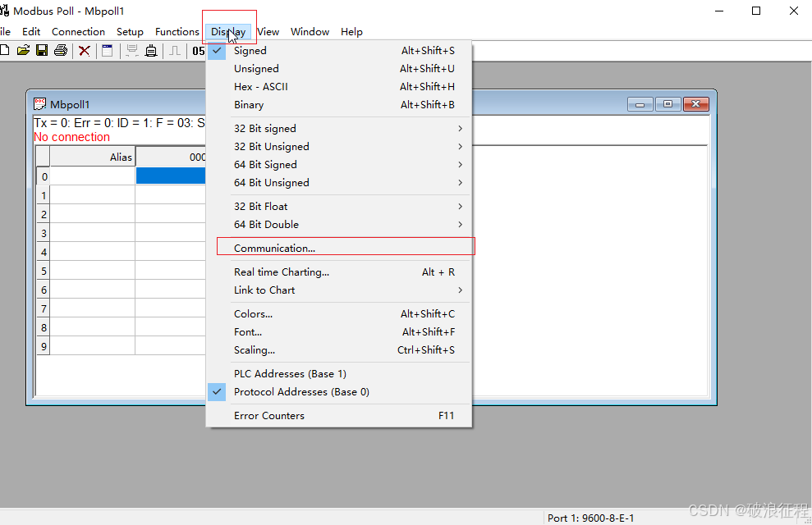Viewport: 812px width, 525px height.
Task: Click row header 1
Action: (43, 195)
